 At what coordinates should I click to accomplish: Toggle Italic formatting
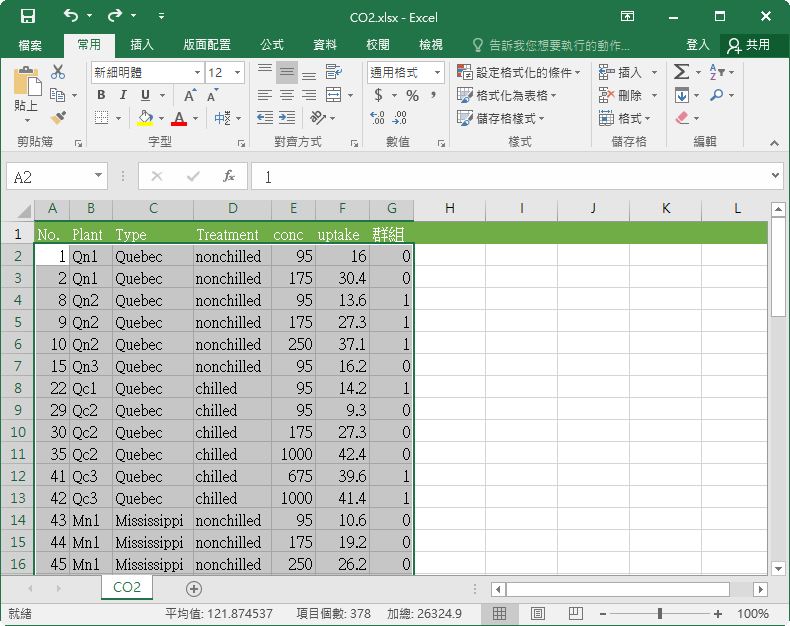click(x=123, y=95)
